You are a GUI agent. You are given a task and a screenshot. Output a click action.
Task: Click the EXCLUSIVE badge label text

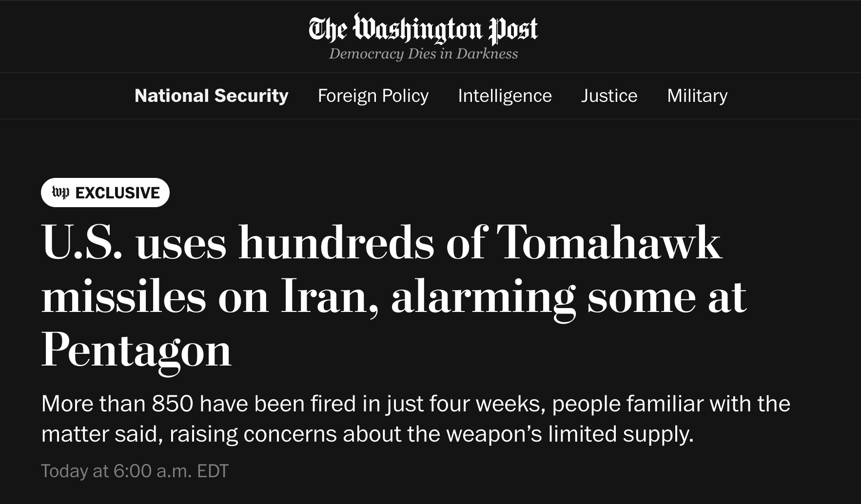tap(117, 193)
